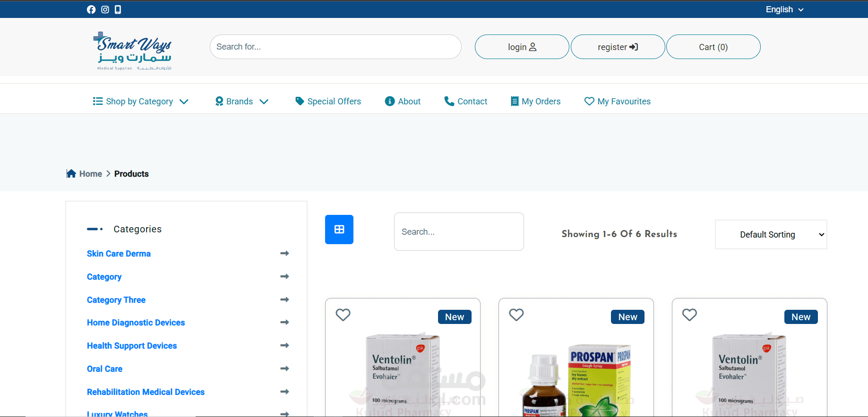The height and width of the screenshot is (417, 868).
Task: Click arrow next to Category Three
Action: [284, 300]
